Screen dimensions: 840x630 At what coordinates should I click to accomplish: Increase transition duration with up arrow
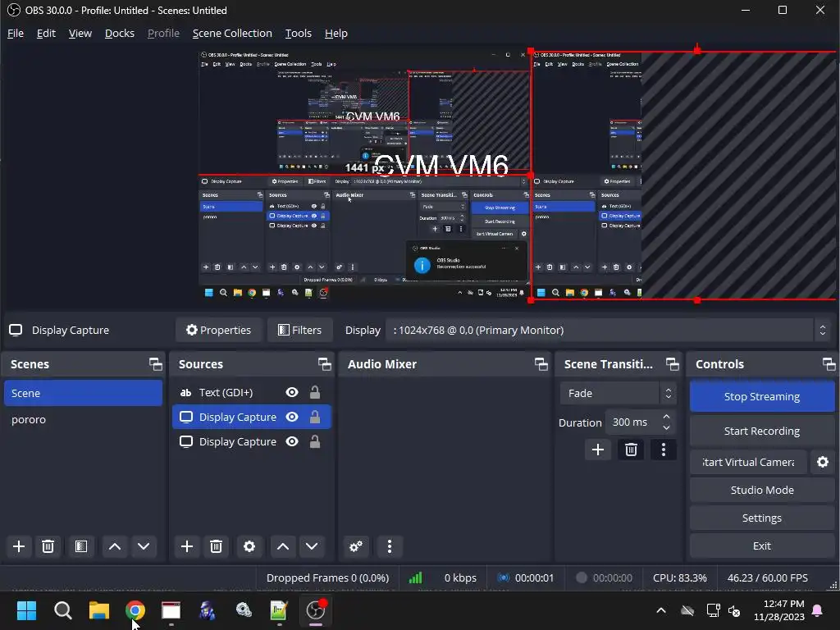(x=666, y=417)
